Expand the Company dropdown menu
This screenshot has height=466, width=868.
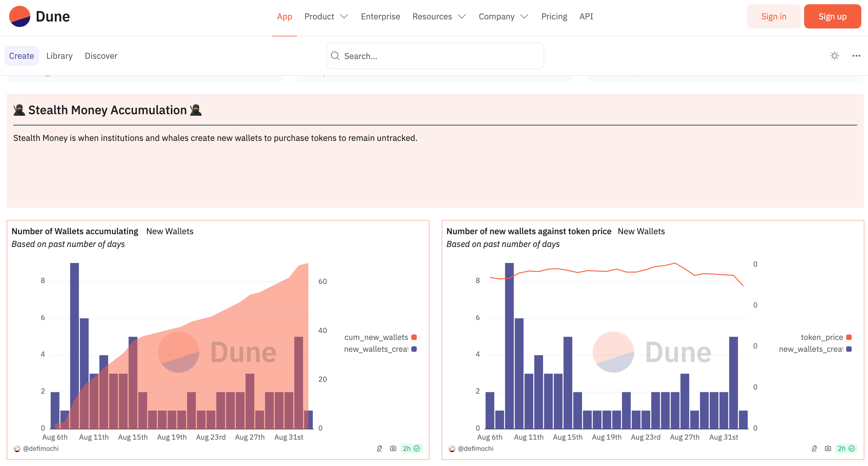(x=503, y=16)
